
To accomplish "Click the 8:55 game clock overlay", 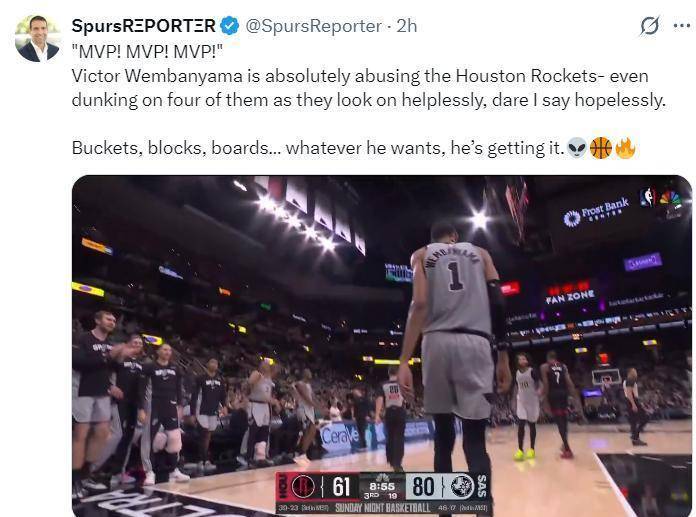I will (x=382, y=486).
